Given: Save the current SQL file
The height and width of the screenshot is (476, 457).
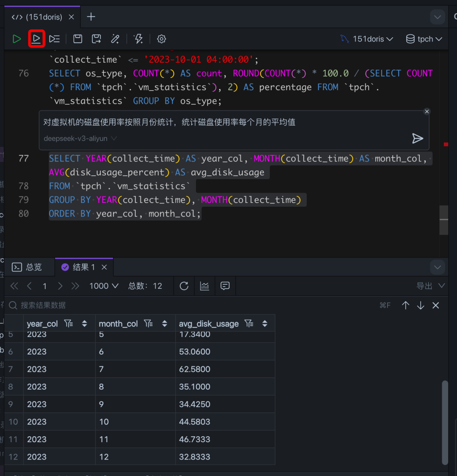Looking at the screenshot, I should (x=77, y=39).
